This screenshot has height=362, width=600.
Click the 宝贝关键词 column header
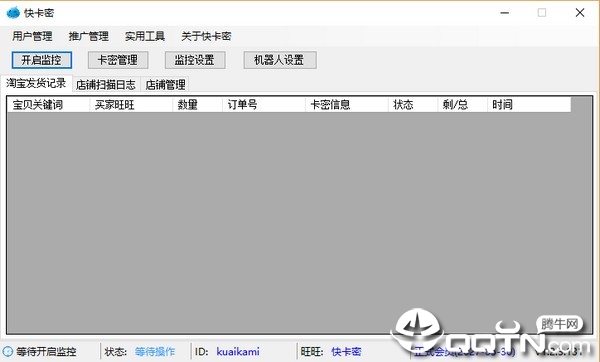pos(48,104)
